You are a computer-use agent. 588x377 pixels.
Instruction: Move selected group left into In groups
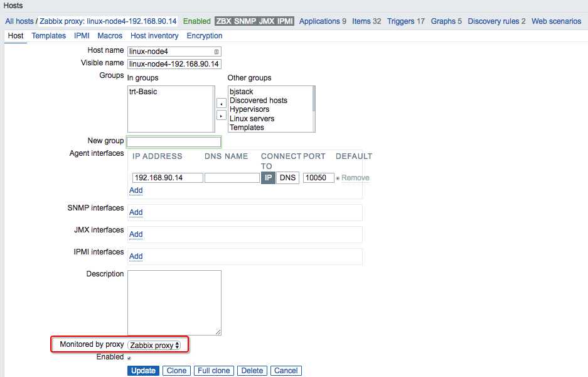(x=222, y=104)
